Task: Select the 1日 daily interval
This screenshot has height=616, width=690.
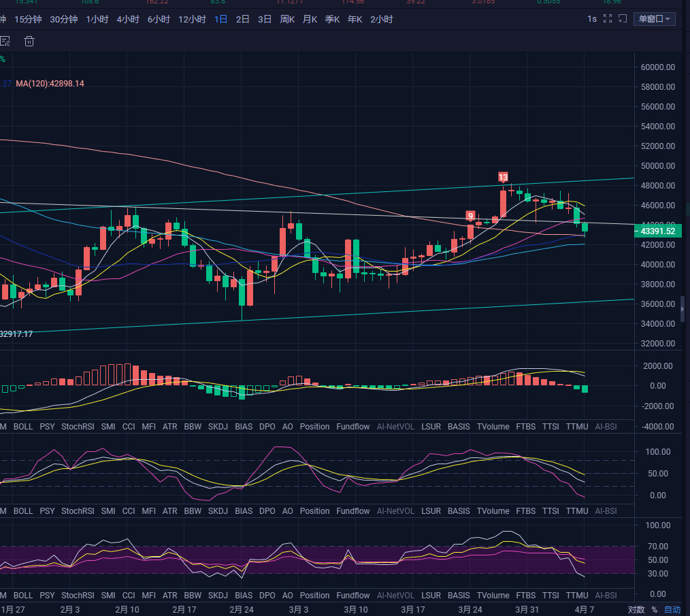Action: [x=221, y=19]
